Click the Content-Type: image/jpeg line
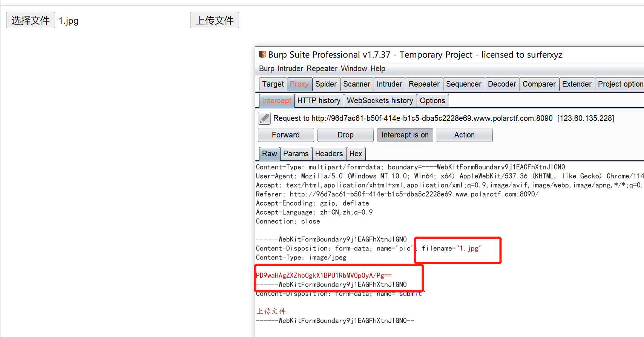644x337 pixels. (301, 258)
